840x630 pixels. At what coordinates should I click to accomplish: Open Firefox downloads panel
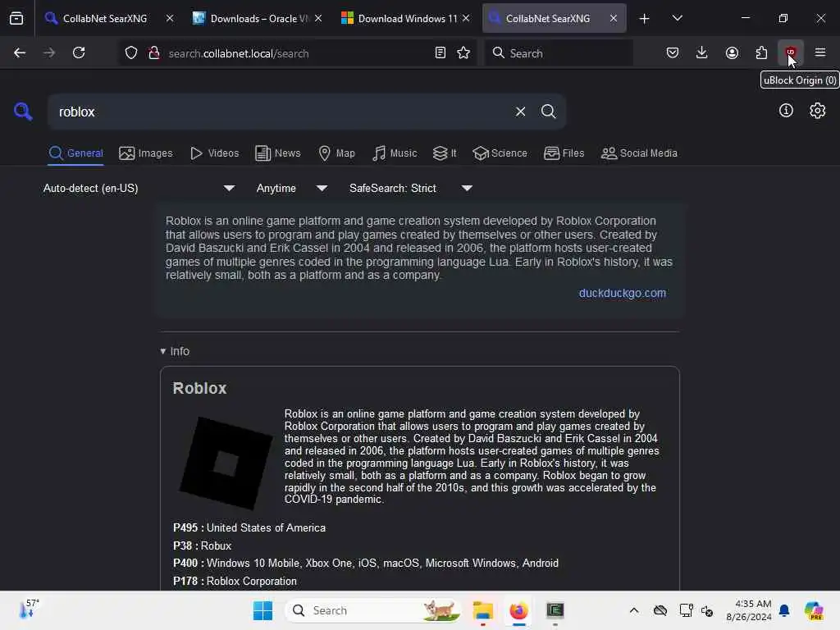point(702,52)
